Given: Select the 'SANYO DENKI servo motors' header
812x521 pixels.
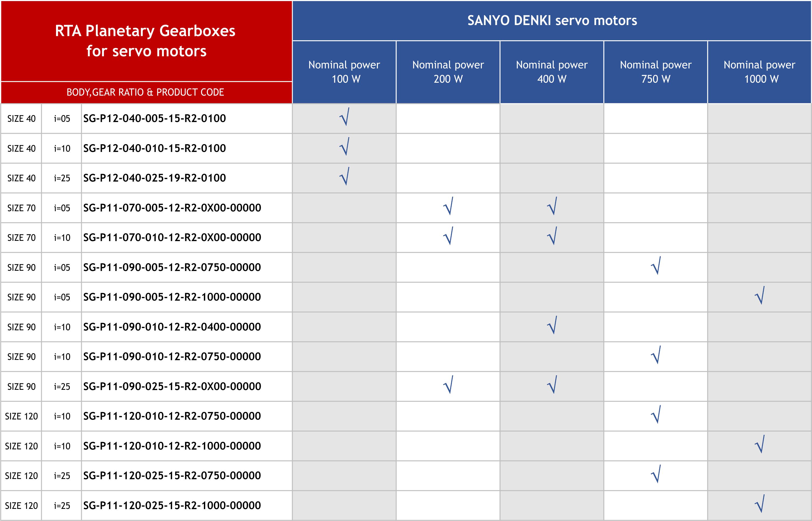Looking at the screenshot, I should click(552, 21).
